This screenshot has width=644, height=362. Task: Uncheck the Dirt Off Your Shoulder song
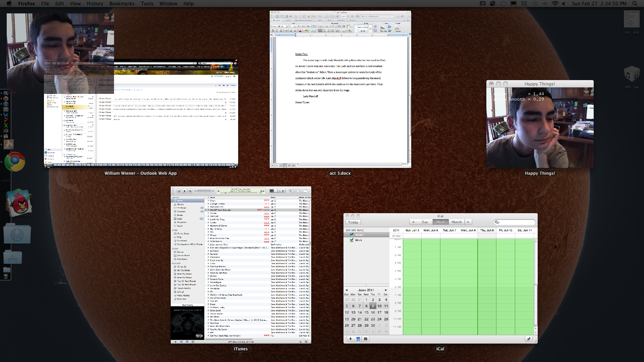(x=208, y=210)
